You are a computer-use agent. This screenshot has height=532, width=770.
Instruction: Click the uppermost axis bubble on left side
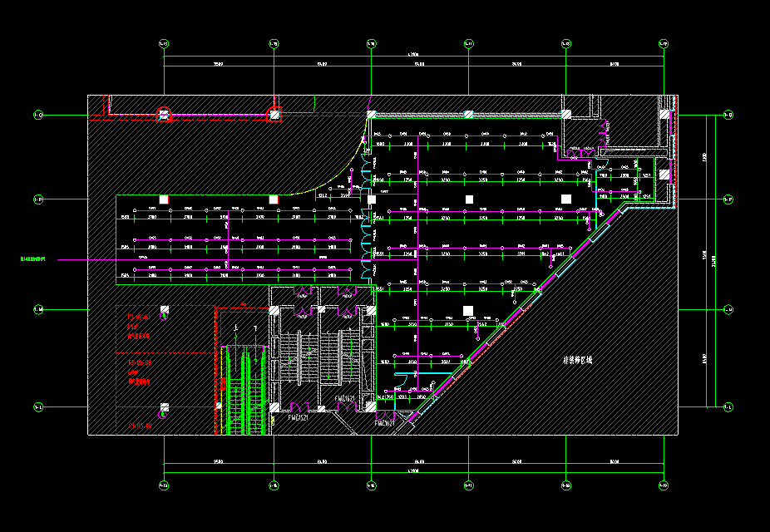click(x=38, y=115)
